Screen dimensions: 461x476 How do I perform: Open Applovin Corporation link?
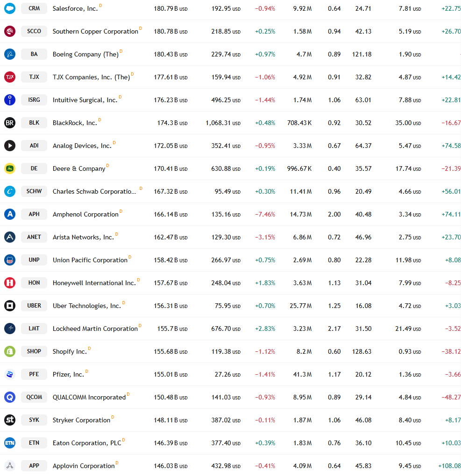pos(84,466)
